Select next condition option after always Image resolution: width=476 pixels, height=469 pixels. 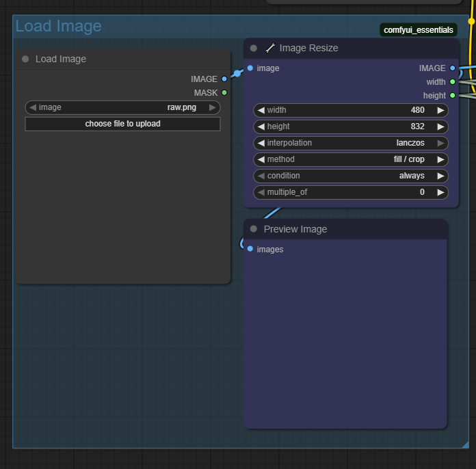440,176
